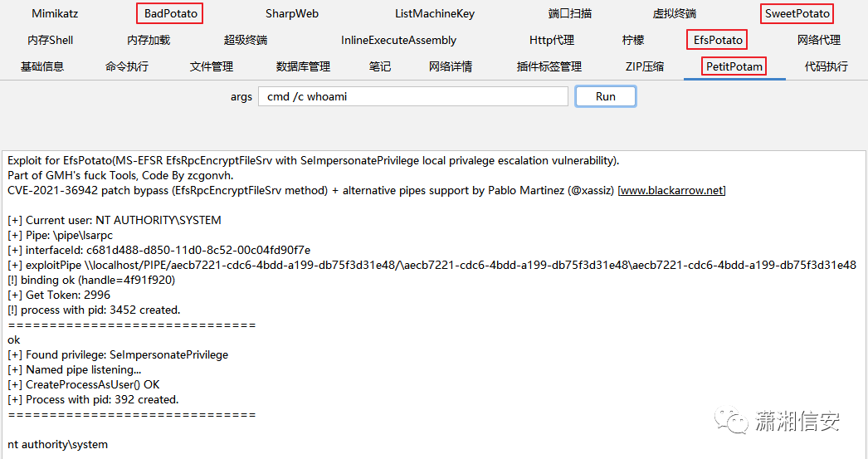Select the Exploit for EfsPotato header line
Viewport: 868px width, 459px height.
tap(314, 160)
